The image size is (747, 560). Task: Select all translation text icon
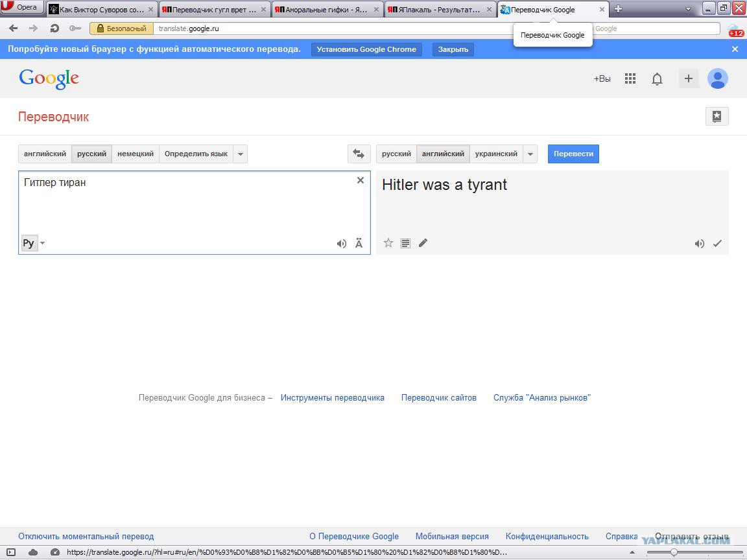405,243
